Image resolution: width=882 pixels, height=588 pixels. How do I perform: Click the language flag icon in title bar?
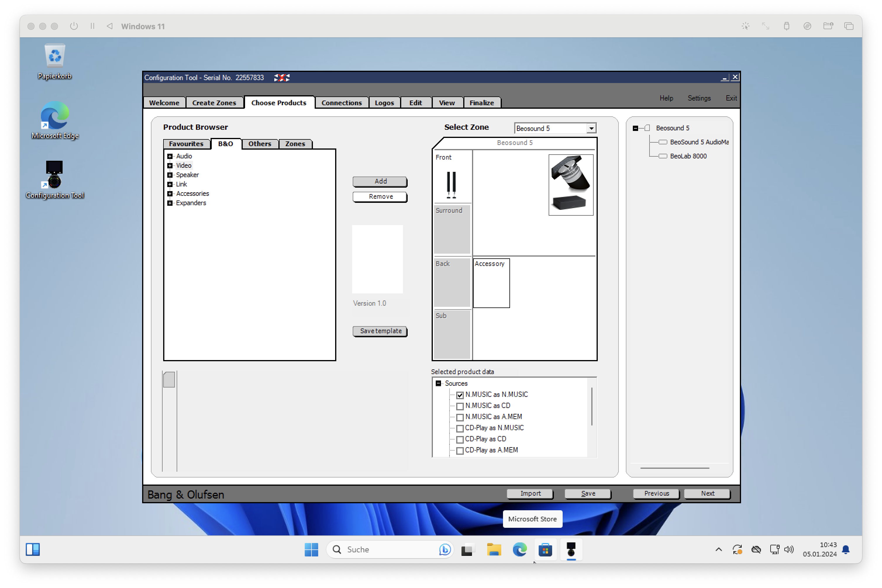[282, 78]
